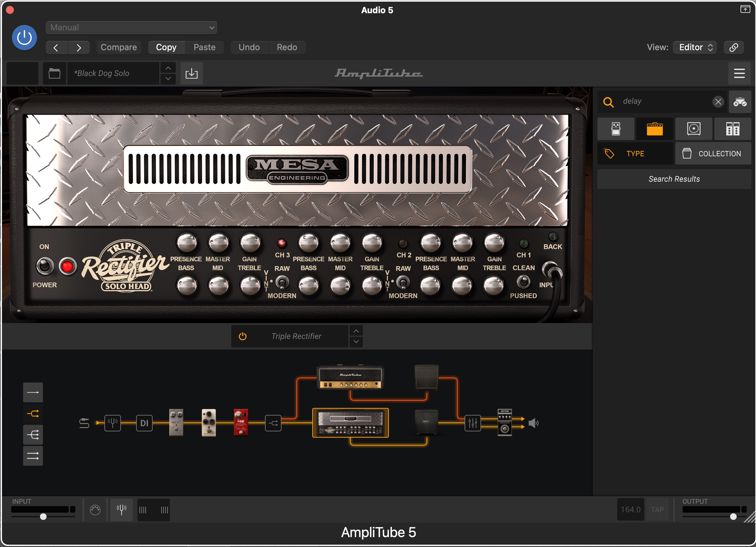
Task: Click the Search Results header
Action: pos(674,179)
